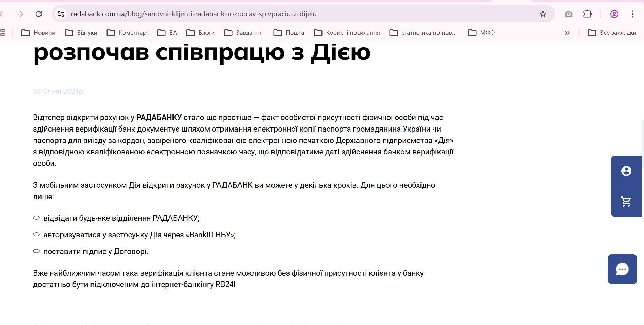Open the статистика по нов... bookmarks folder
The height and width of the screenshot is (325, 644).
pyautogui.click(x=423, y=33)
